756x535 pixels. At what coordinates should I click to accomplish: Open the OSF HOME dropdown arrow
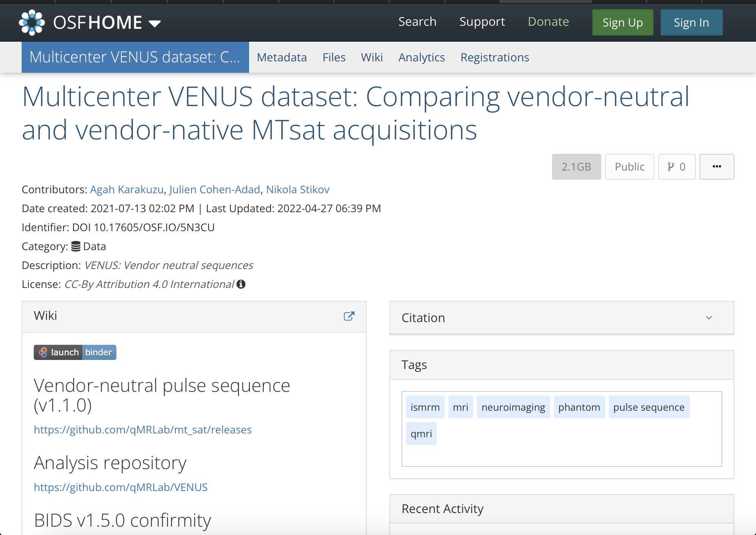(x=155, y=24)
